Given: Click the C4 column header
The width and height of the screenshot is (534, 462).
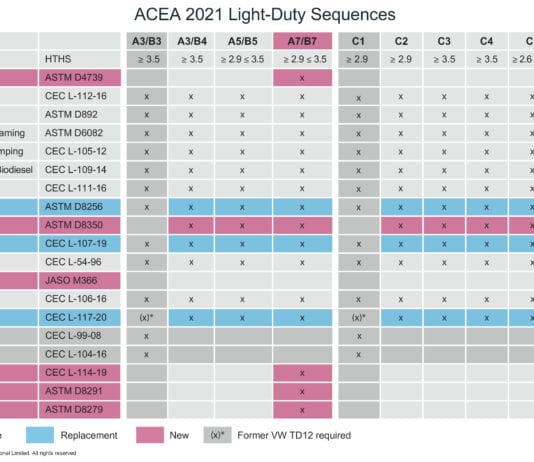Looking at the screenshot, I should tap(487, 41).
